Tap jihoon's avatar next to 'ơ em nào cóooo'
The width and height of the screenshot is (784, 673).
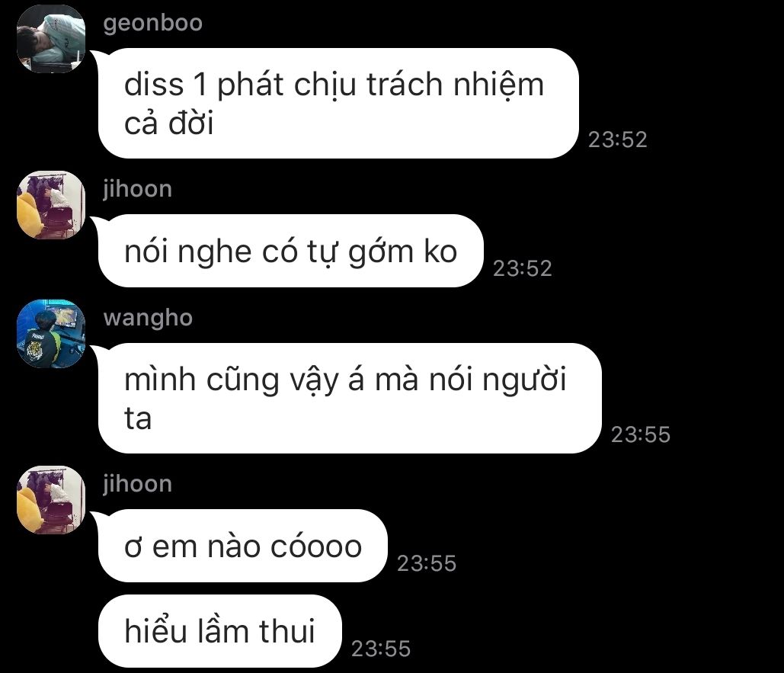pos(51,500)
